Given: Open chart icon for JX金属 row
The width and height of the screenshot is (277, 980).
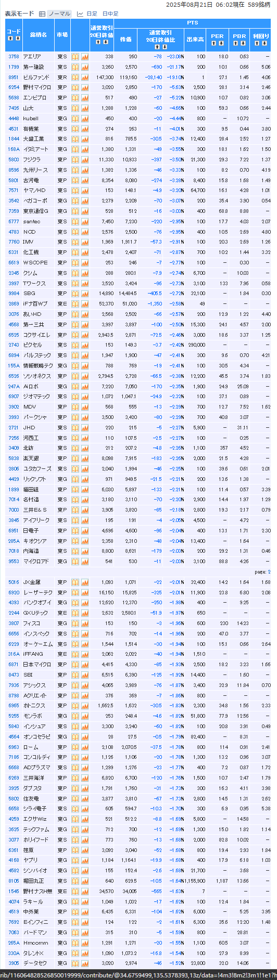Looking at the screenshot, I should point(85,582).
